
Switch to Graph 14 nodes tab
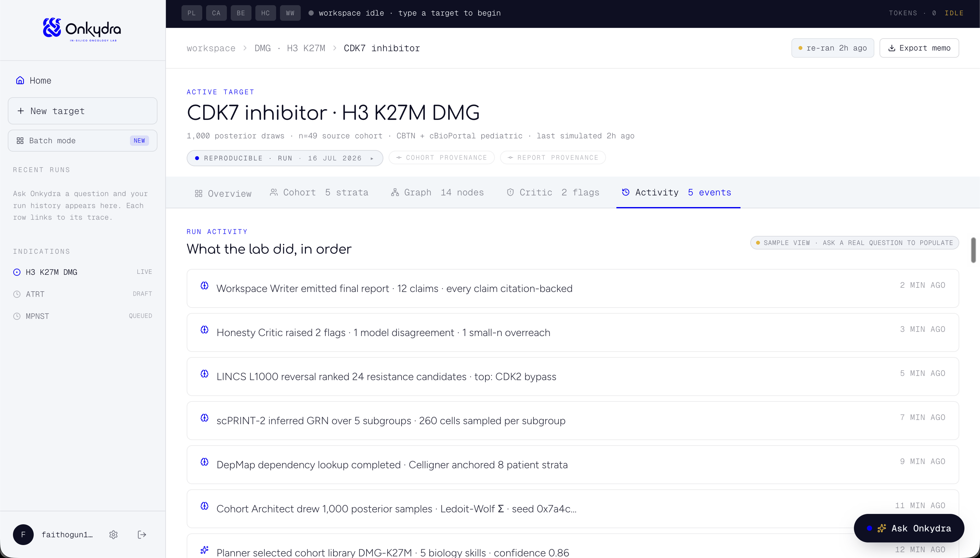[x=437, y=192]
